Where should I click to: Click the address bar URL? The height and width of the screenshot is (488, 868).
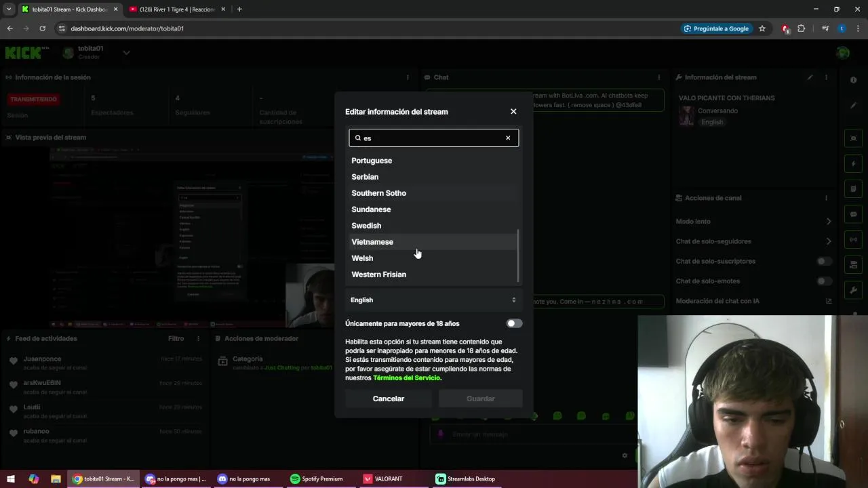(x=127, y=28)
